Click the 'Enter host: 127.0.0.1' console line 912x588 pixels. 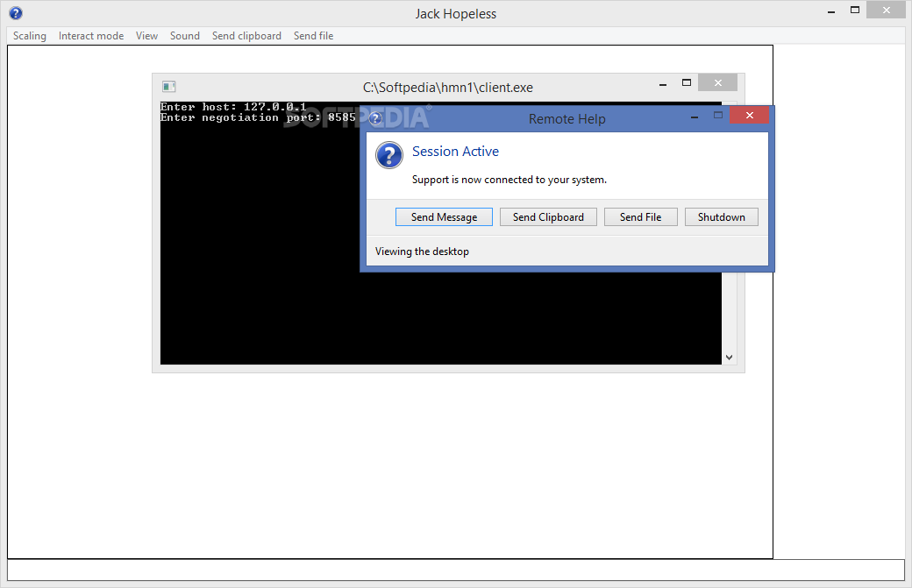[x=233, y=107]
